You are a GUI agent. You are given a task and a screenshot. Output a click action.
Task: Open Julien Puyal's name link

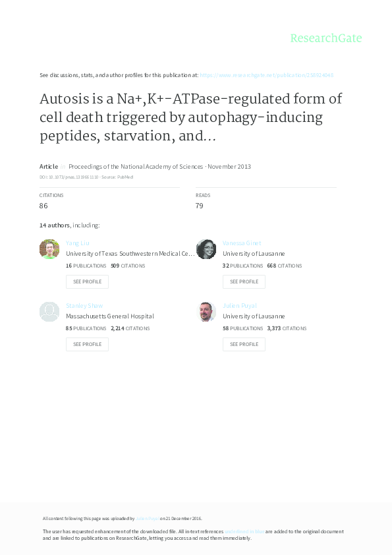point(240,305)
